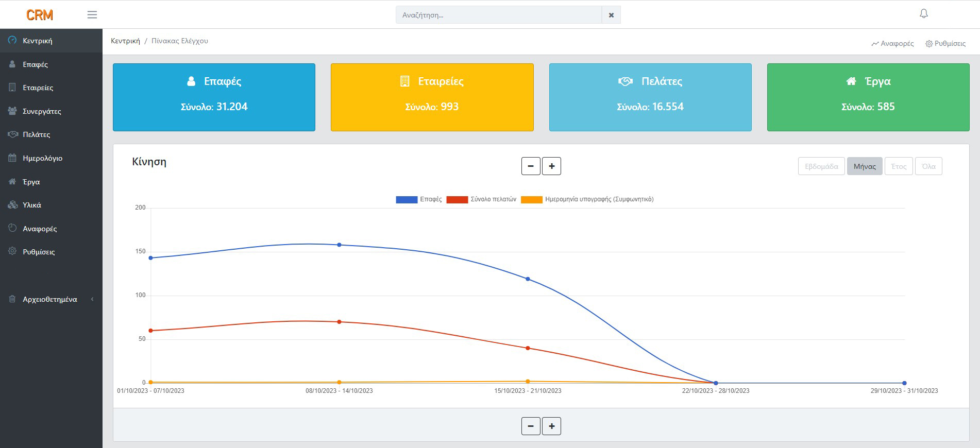Open the Πελάτες summary card
The image size is (980, 448).
tap(650, 97)
